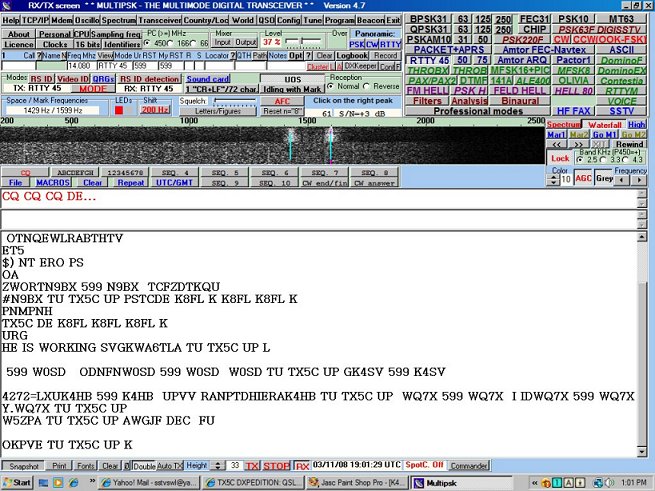Select Normal reception radio button
This screenshot has height=491, width=655.
331,86
